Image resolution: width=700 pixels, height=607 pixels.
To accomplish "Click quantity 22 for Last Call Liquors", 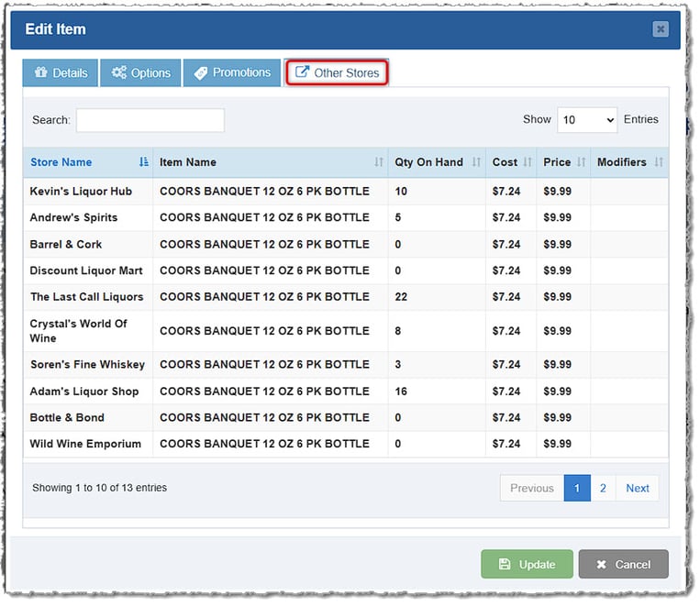I will pos(401,297).
